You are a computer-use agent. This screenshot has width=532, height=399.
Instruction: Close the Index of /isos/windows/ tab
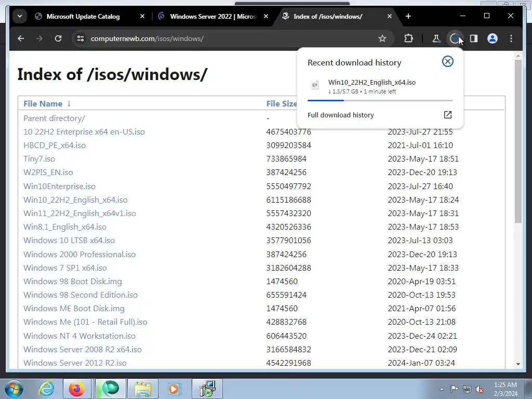pos(390,16)
